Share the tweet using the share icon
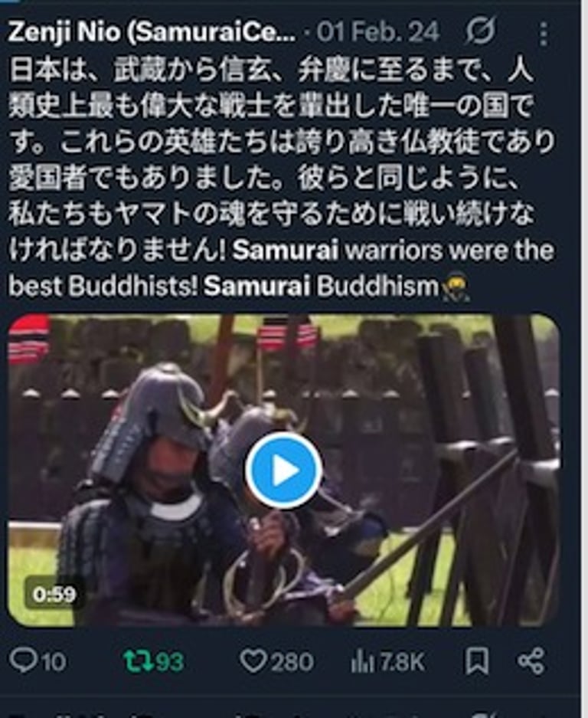Screen dimensions: 588x718 pyautogui.click(x=531, y=661)
